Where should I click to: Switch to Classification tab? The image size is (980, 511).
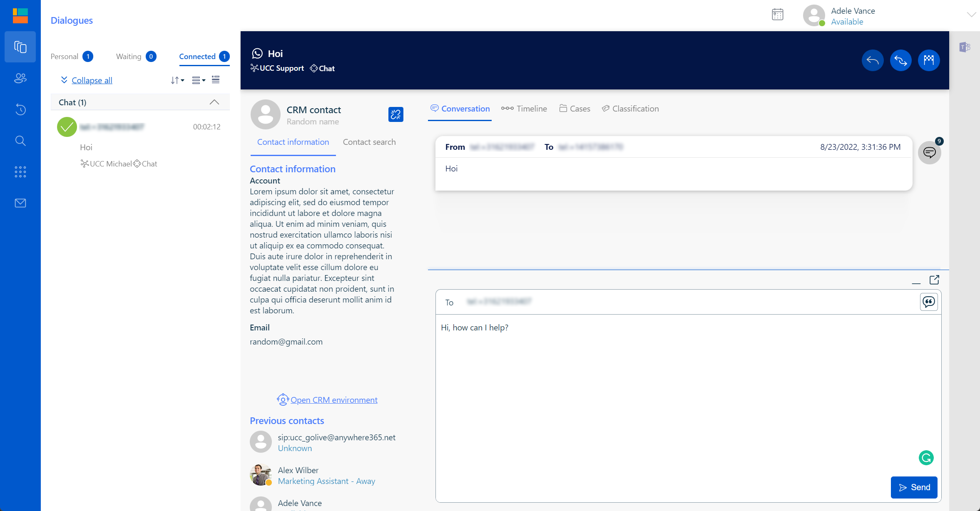point(630,109)
